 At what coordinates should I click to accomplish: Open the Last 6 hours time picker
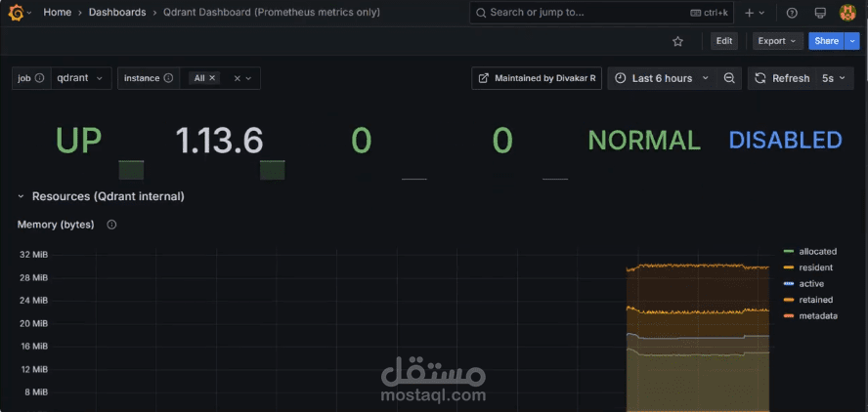click(662, 78)
